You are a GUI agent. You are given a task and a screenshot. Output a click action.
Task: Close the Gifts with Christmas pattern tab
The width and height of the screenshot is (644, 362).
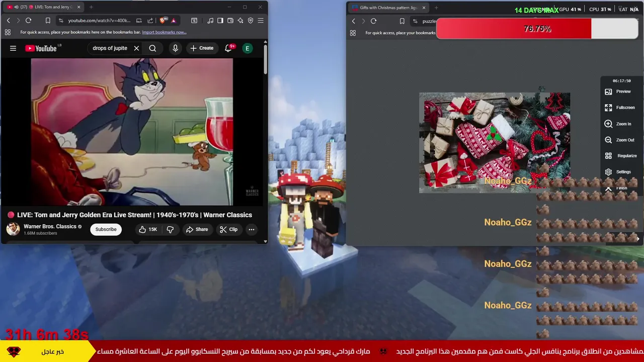[424, 8]
